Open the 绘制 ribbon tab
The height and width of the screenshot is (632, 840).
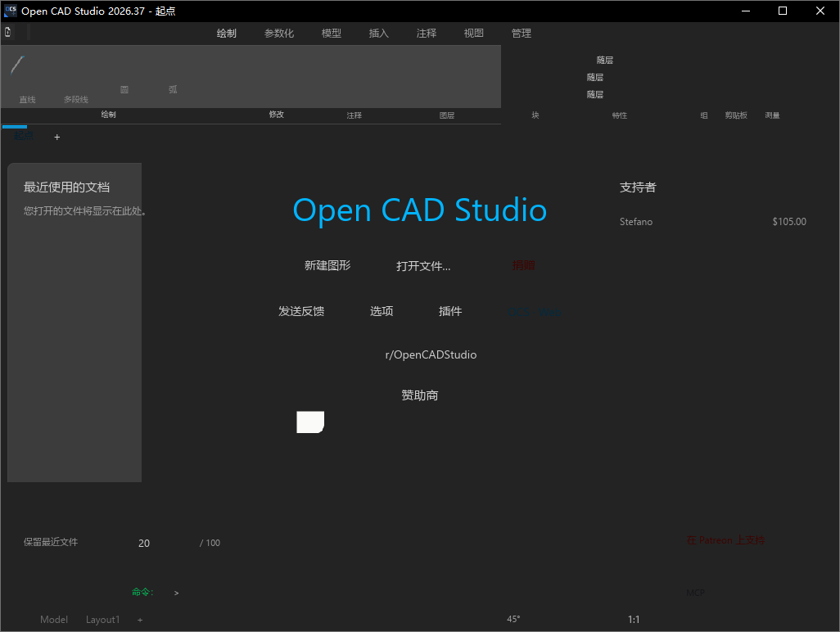pyautogui.click(x=226, y=34)
